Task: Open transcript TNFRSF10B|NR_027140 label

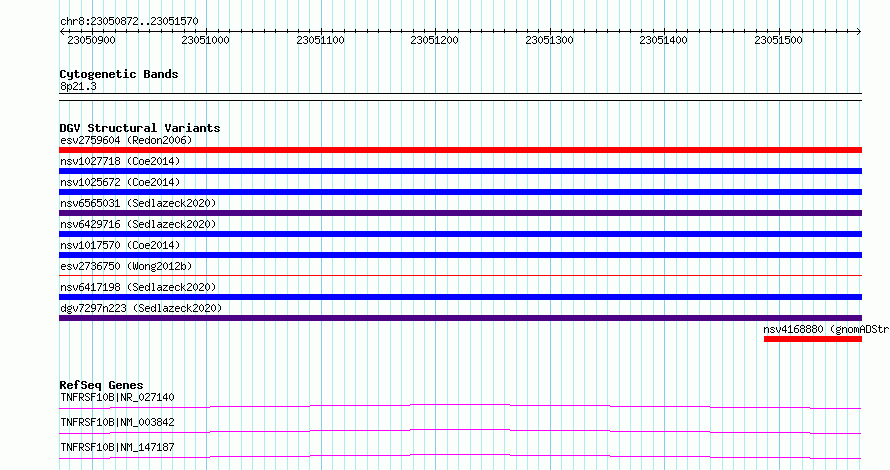Action: coord(117,397)
